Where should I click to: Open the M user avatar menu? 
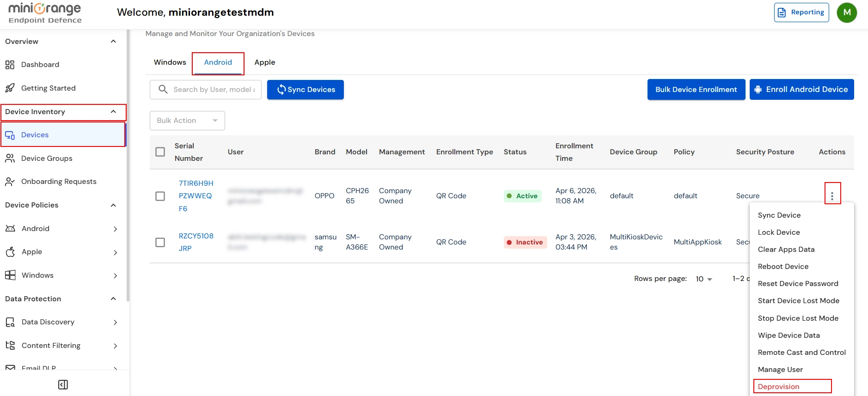[x=847, y=12]
